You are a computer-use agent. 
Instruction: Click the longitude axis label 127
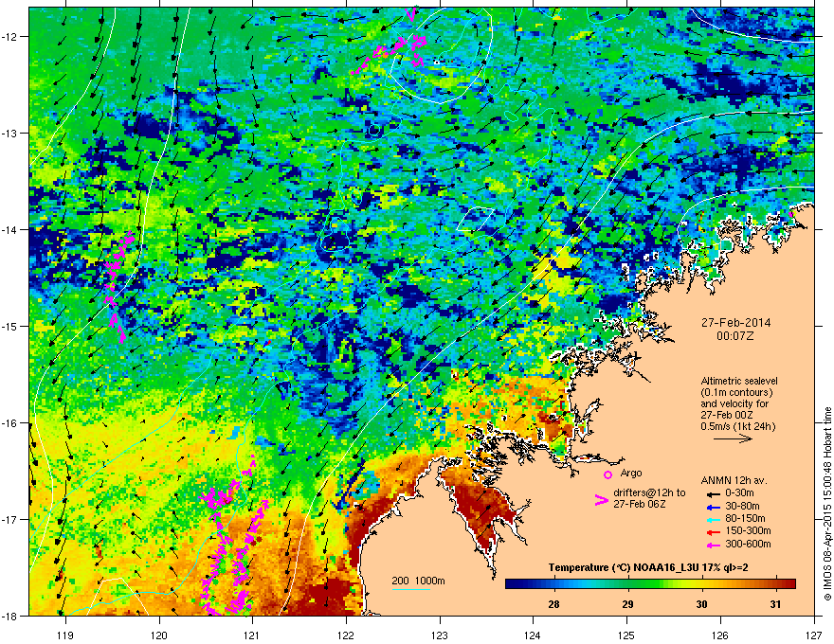pyautogui.click(x=814, y=635)
